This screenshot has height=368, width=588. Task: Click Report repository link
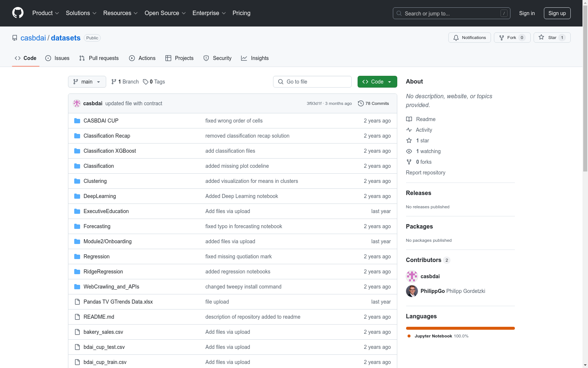click(x=426, y=173)
